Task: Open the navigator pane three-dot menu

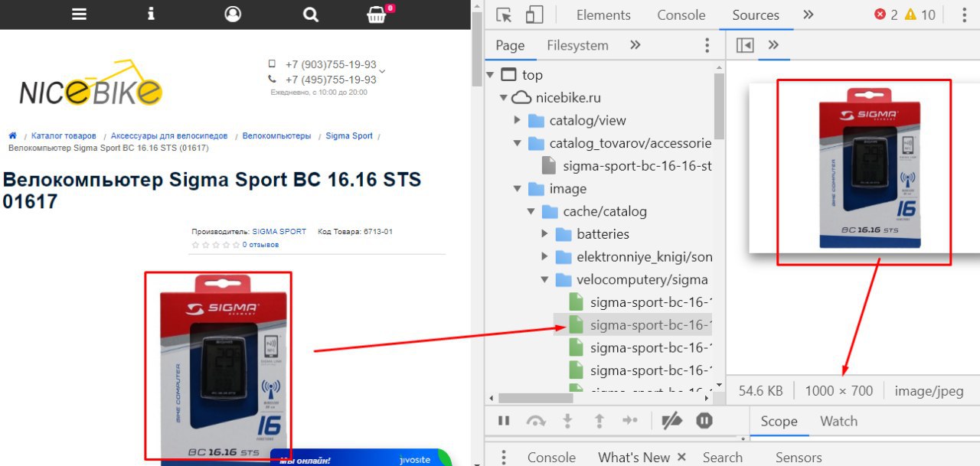Action: 707,45
